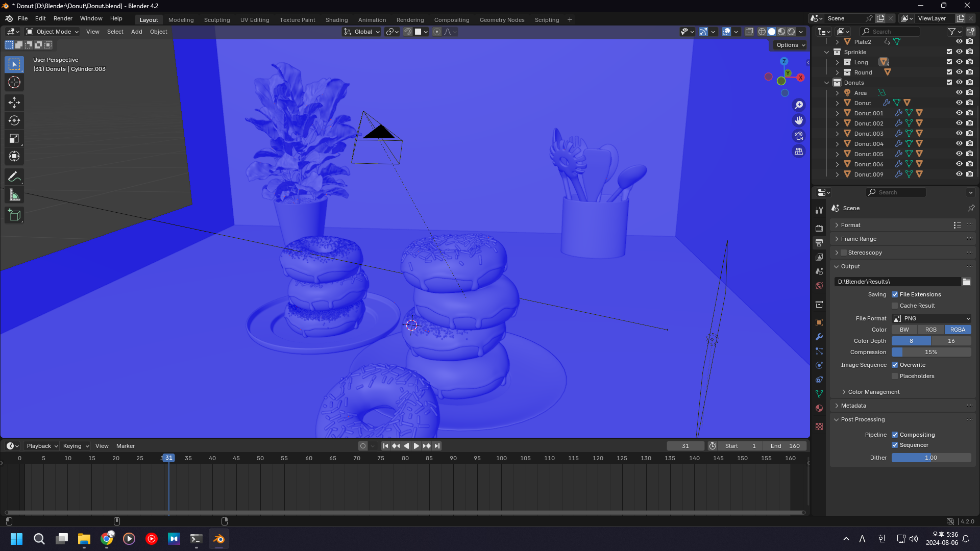Open the Object Data properties tab icon
The image size is (980, 551).
coord(819,394)
